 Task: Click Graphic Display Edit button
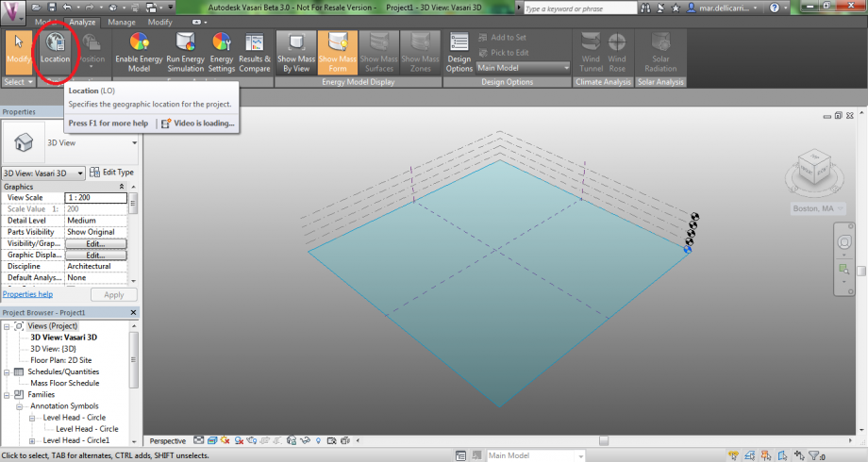coord(96,256)
